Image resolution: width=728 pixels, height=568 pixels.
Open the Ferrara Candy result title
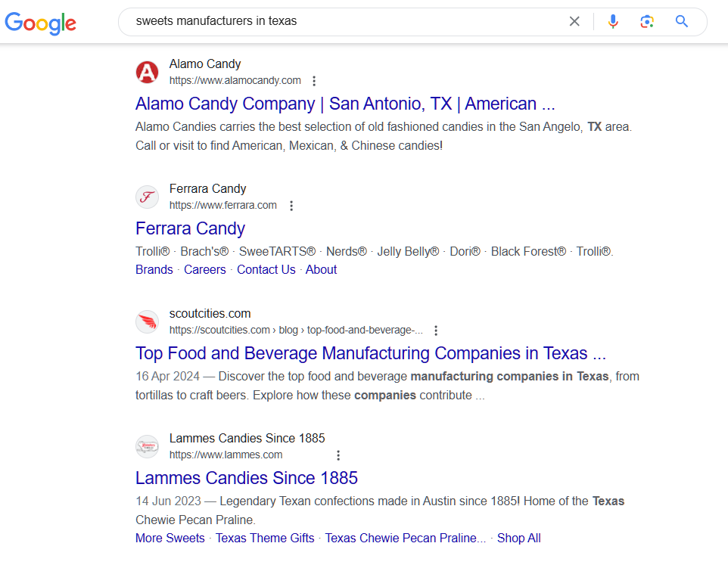pos(190,228)
